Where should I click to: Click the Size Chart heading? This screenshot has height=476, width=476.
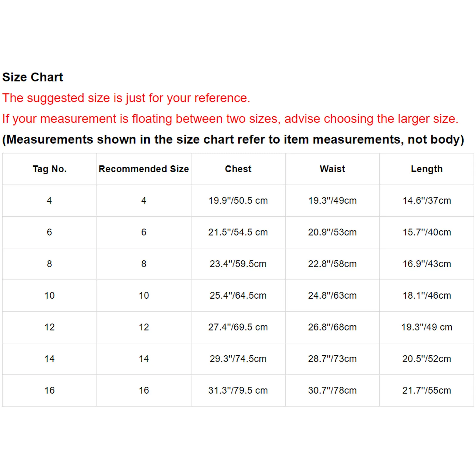(33, 77)
